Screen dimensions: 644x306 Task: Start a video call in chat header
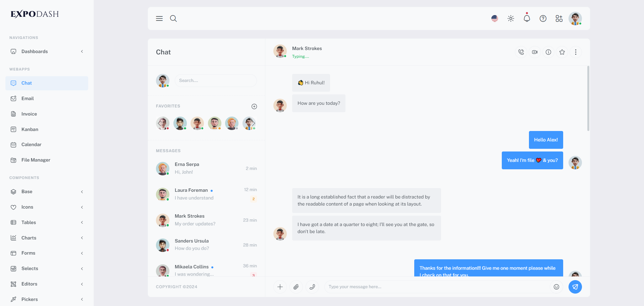[x=535, y=52]
